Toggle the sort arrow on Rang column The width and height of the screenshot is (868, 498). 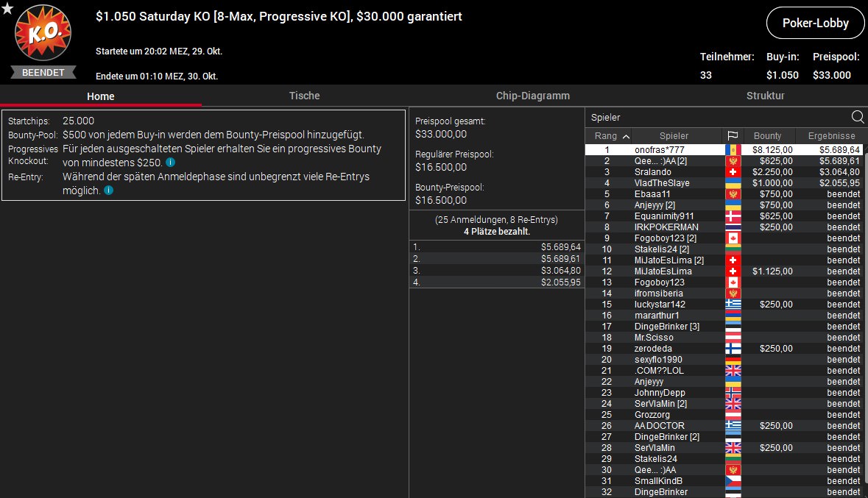(x=626, y=136)
